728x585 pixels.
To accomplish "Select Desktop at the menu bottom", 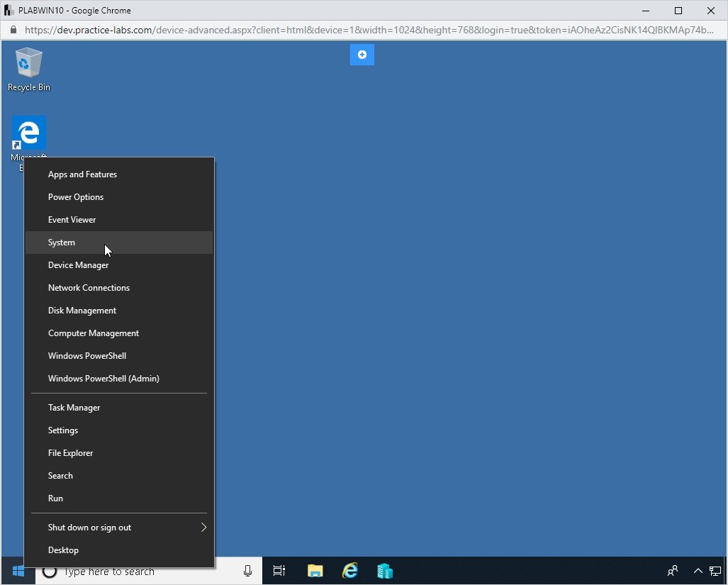I will (x=119, y=551).
